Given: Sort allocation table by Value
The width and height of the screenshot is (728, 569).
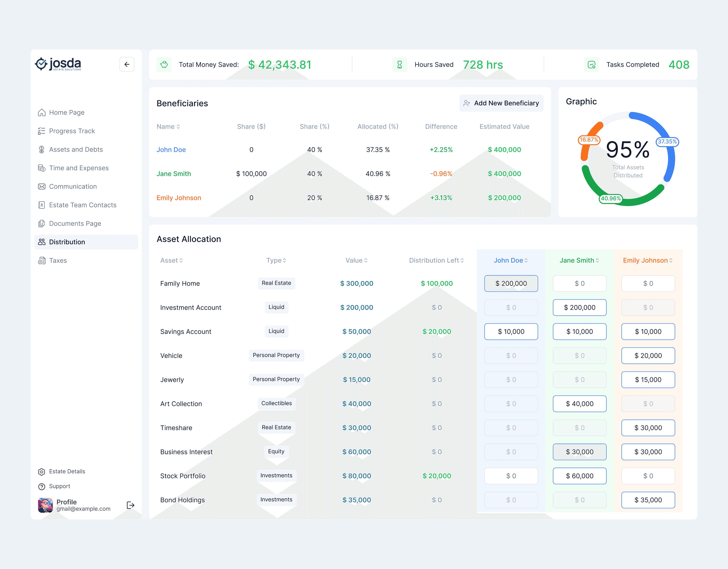Looking at the screenshot, I should 356,260.
